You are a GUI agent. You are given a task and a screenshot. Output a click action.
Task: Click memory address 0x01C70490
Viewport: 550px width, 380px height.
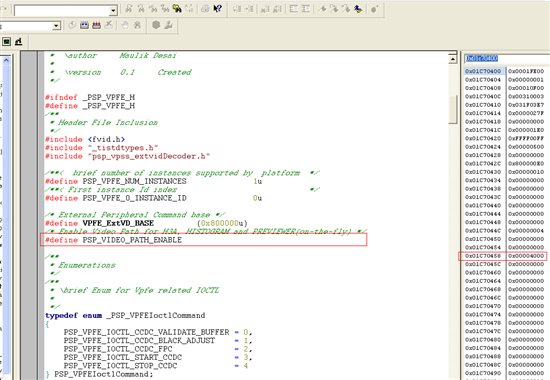(x=483, y=373)
